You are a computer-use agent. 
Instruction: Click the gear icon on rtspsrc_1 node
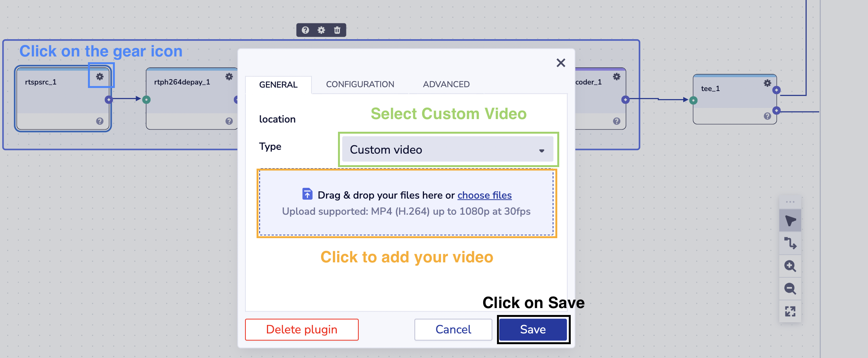tap(100, 76)
